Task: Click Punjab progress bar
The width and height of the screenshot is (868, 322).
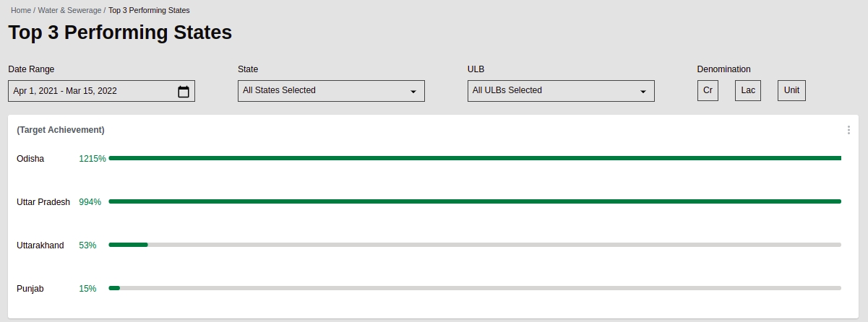Action: 475,288
